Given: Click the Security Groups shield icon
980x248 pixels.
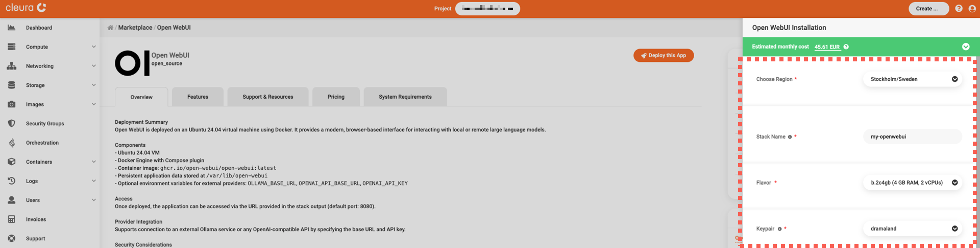Looking at the screenshot, I should [x=11, y=123].
